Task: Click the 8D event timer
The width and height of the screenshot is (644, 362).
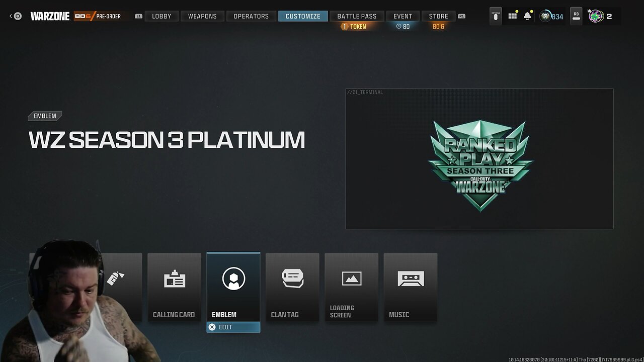Action: pos(403,27)
